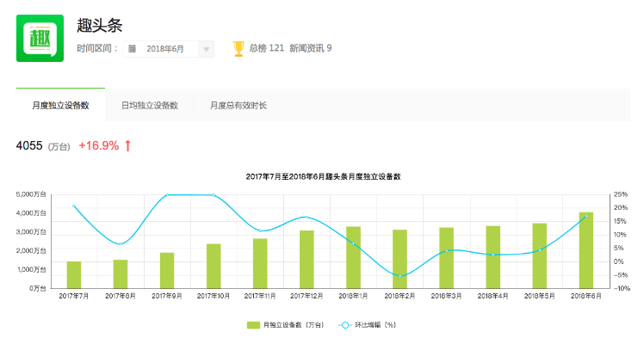Screen dimensions: 644x344
Task: Select the 月度独立设备数 tab
Action: tap(61, 106)
